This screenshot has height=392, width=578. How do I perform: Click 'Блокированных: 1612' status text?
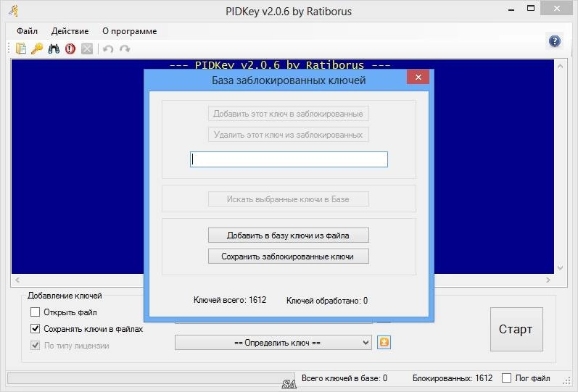click(453, 378)
